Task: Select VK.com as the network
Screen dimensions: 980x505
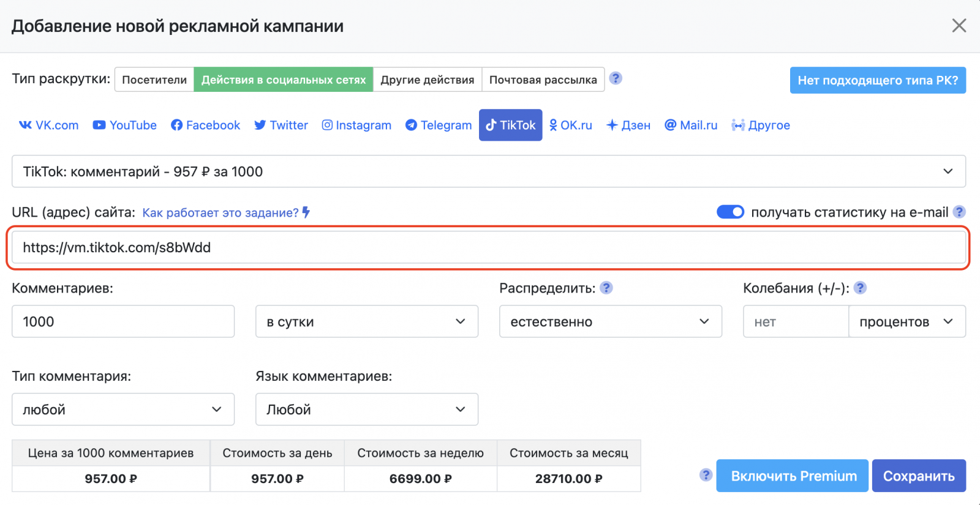Action: [49, 125]
